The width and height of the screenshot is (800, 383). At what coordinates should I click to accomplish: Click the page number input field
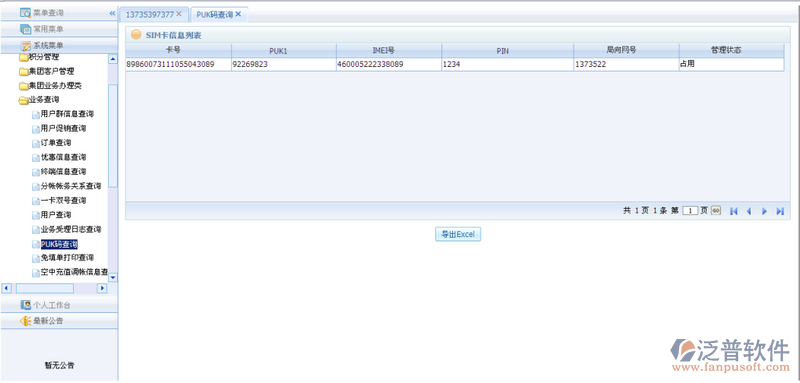pos(690,211)
